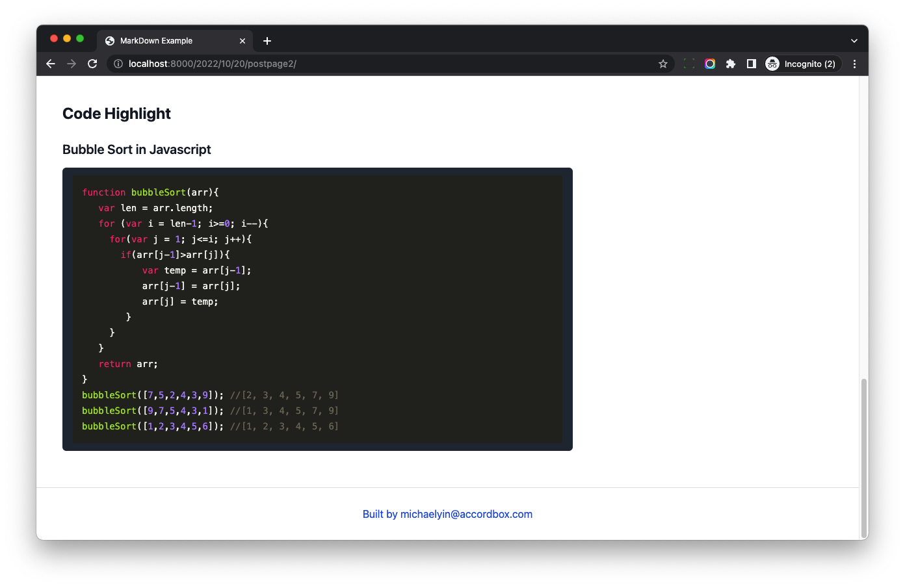Open the Chrome three-dot menu

(854, 64)
